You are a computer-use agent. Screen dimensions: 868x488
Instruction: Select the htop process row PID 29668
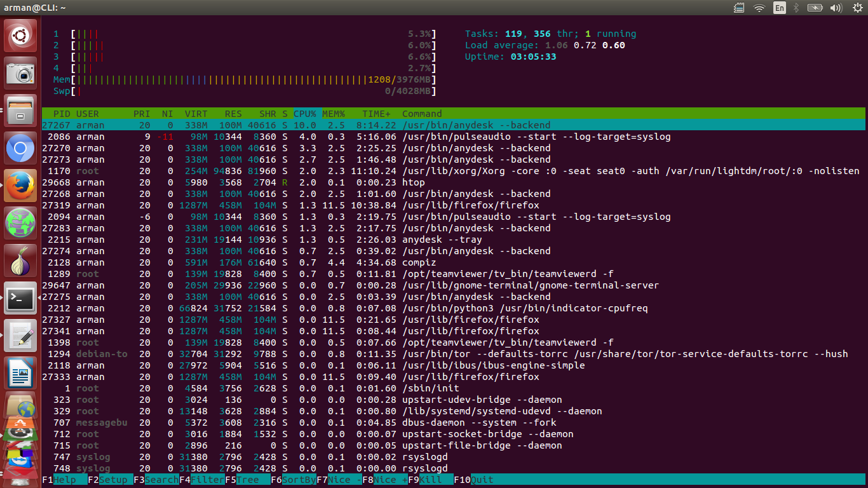454,182
